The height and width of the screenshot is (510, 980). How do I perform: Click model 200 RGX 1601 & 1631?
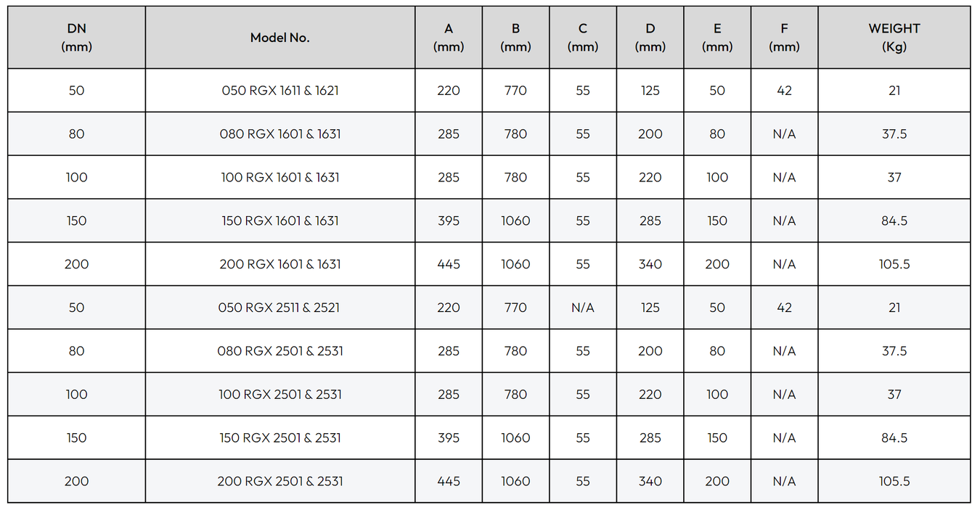280,265
